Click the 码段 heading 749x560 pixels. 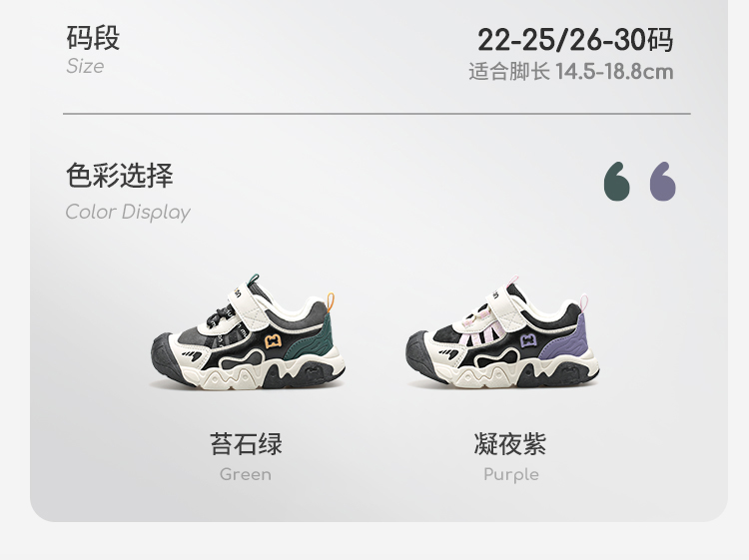(x=93, y=37)
